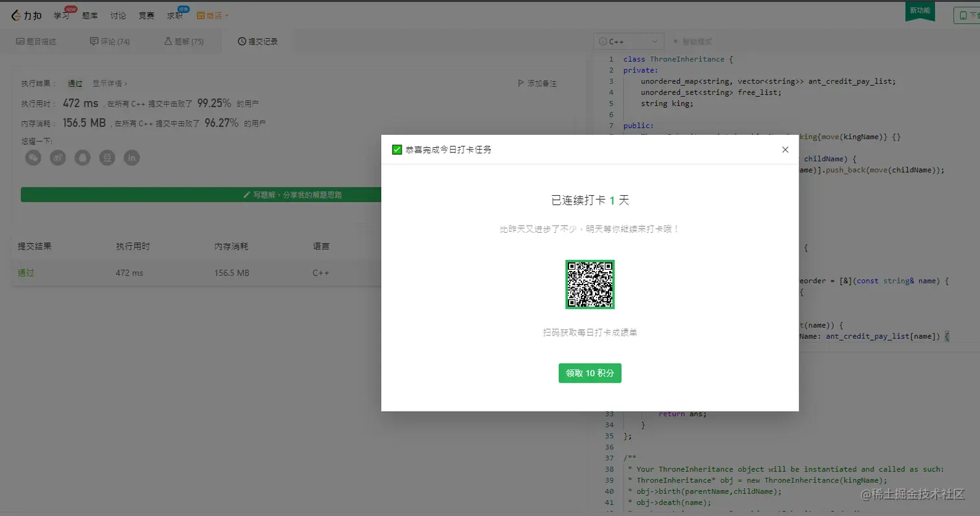Click the 执行用时 column header

click(133, 246)
